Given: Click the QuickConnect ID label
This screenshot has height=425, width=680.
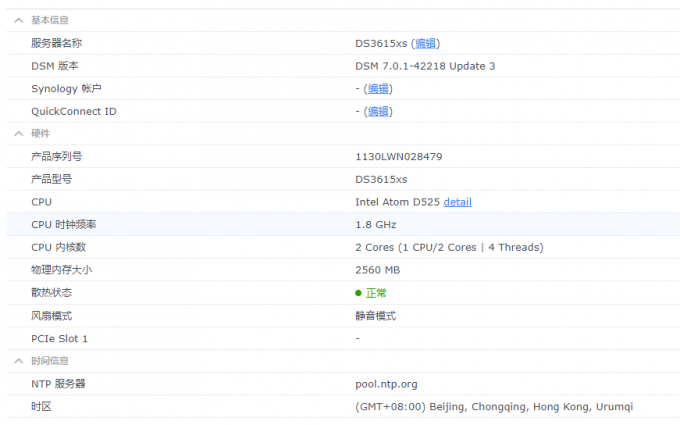Looking at the screenshot, I should pyautogui.click(x=74, y=111).
